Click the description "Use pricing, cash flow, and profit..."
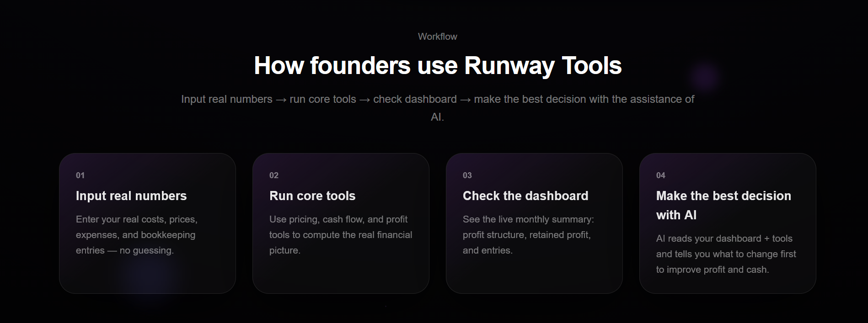This screenshot has height=323, width=868. point(341,235)
